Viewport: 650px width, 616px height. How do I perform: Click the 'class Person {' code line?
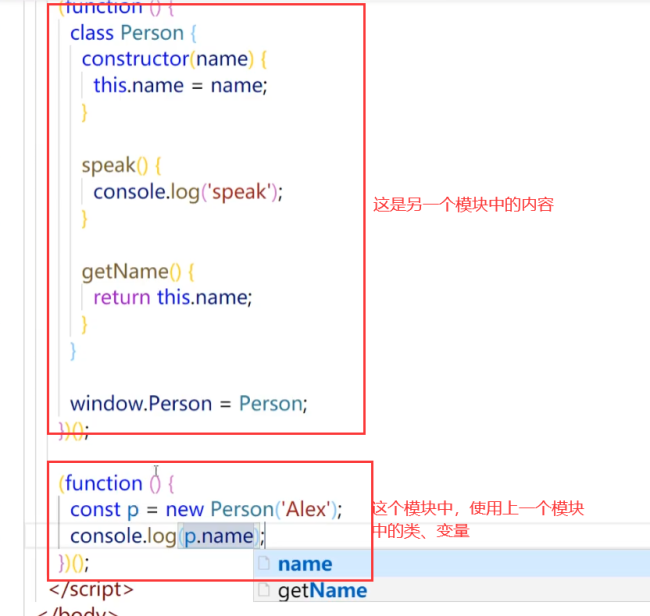(x=133, y=33)
